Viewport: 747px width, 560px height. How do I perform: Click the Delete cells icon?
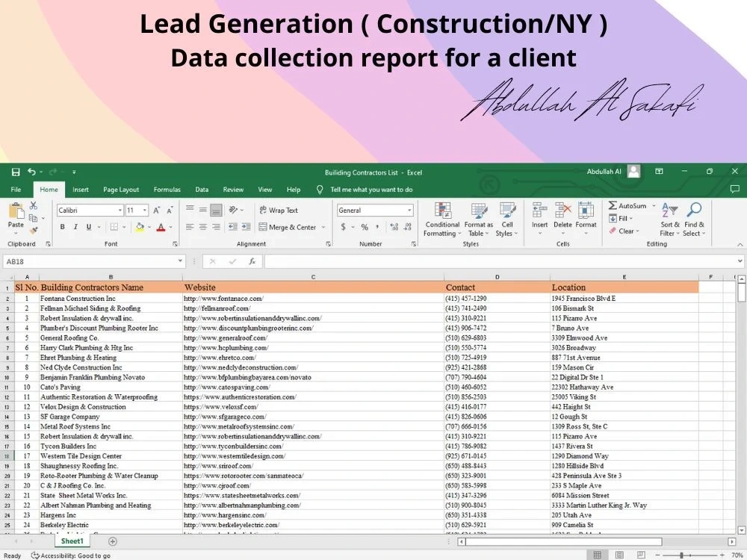click(x=562, y=210)
